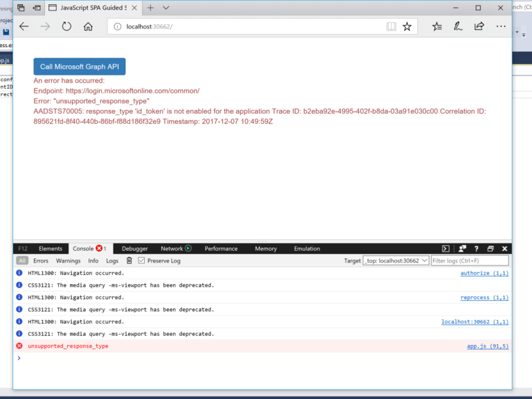Open DevTools help question mark
Image resolution: width=532 pixels, height=399 pixels.
[477, 249]
